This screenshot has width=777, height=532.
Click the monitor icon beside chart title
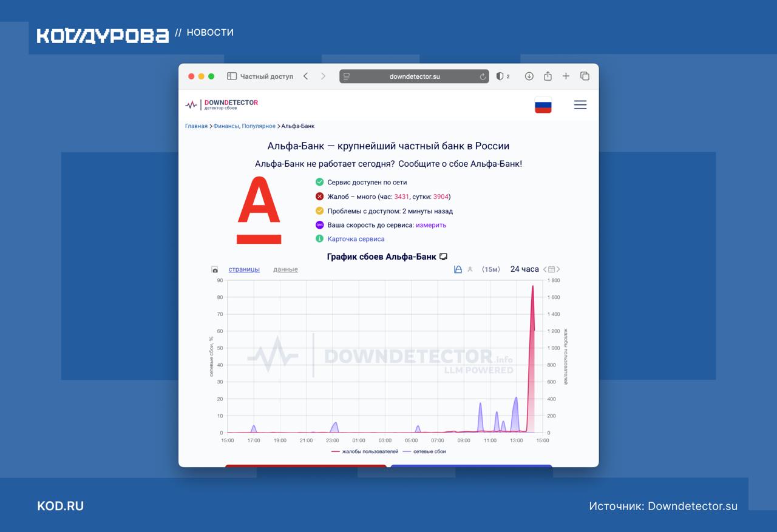[444, 257]
